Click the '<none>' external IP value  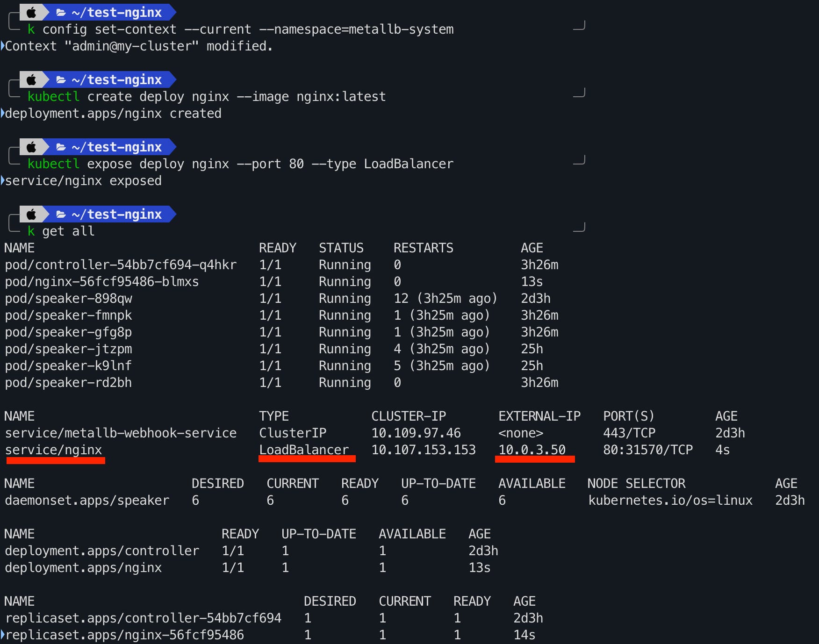tap(521, 433)
